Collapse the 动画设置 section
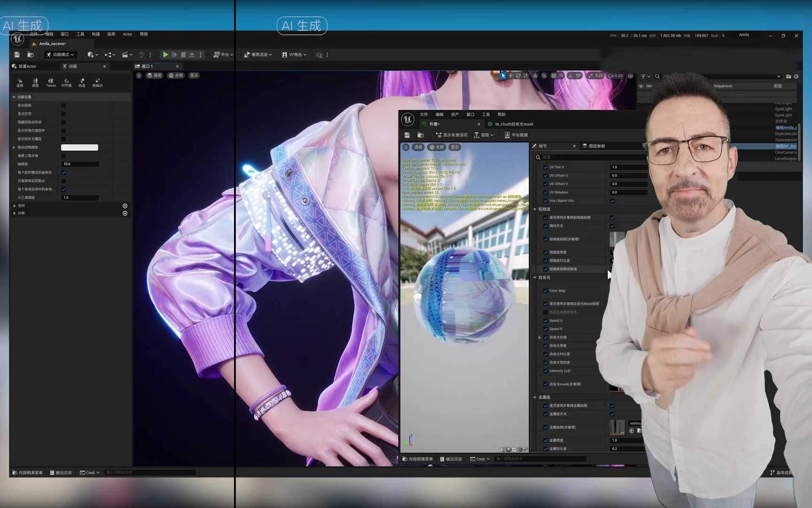 [14, 97]
